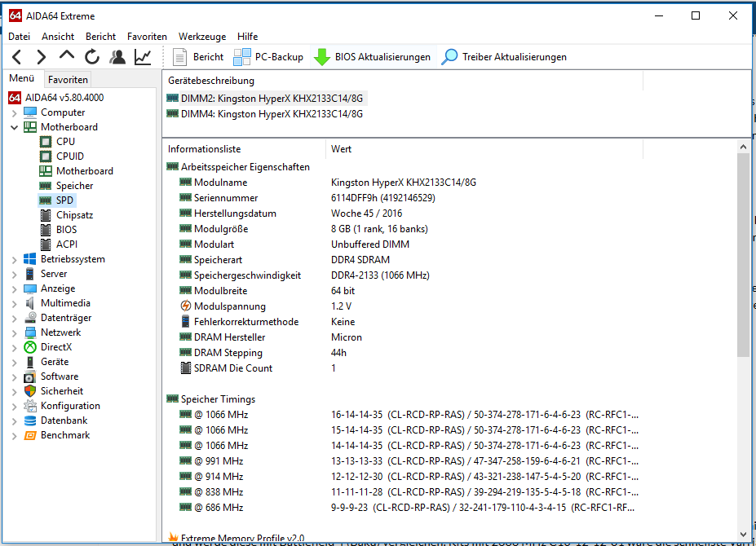Click the vertical scrollbar thumb in info list
The image size is (756, 546).
pyautogui.click(x=743, y=255)
